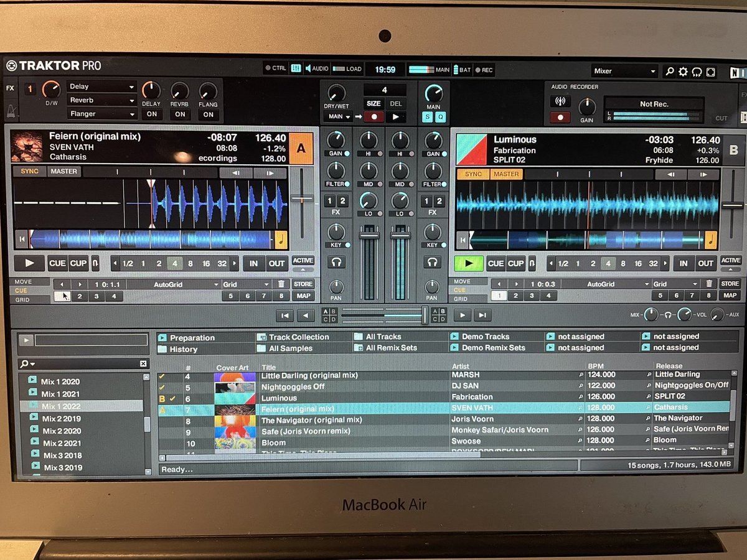Toggle cruise mode headphones icon in header

697,72
